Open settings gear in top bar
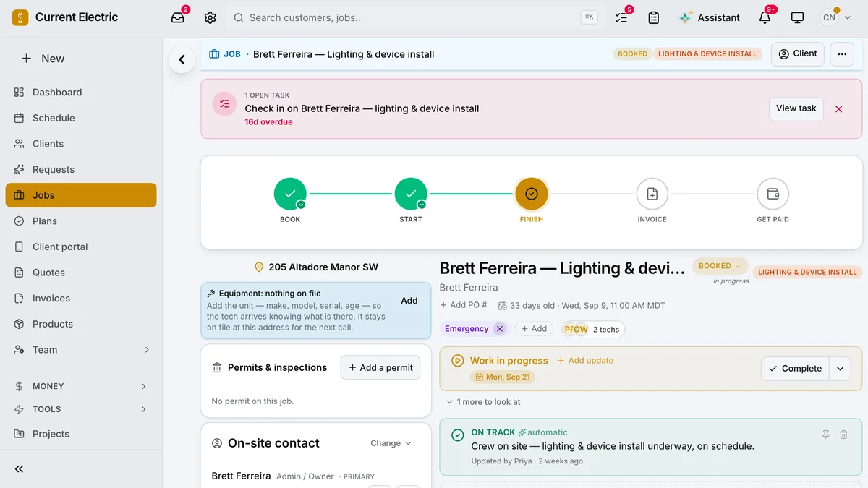The height and width of the screenshot is (488, 868). 210,17
